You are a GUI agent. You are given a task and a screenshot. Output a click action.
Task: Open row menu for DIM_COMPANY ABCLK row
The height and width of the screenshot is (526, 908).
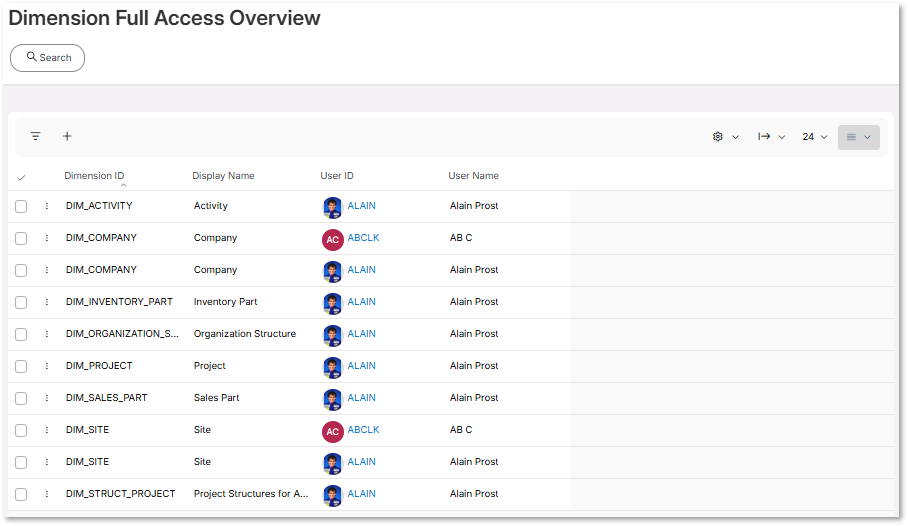(47, 238)
